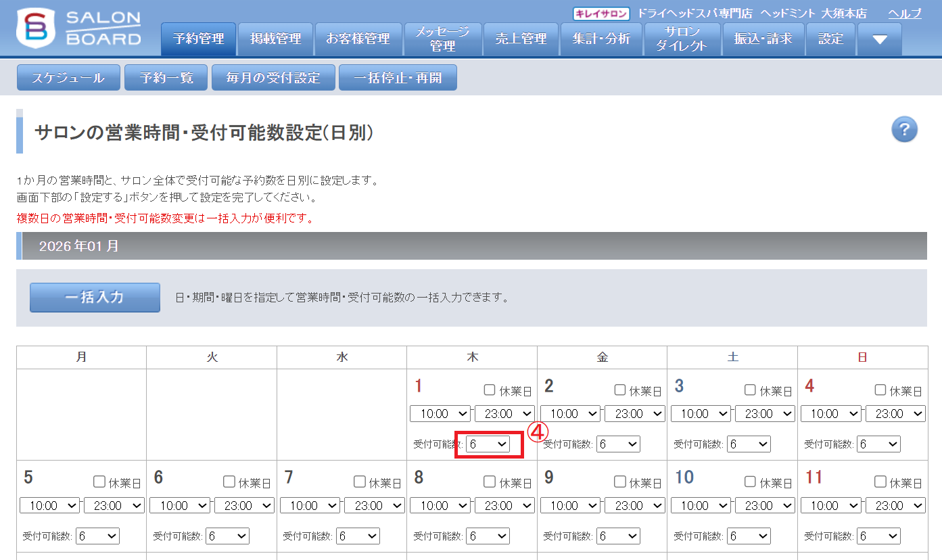Expand the navigation overflow arrow tab
Screen dimensions: 942x560
tap(879, 39)
